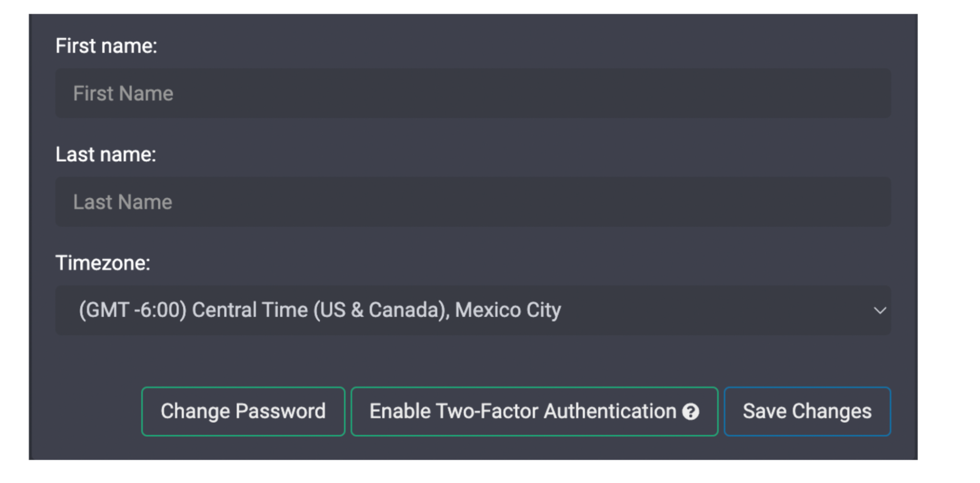980x483 pixels.
Task: Click the help icon next to Two-Factor Authentication
Action: coord(692,411)
